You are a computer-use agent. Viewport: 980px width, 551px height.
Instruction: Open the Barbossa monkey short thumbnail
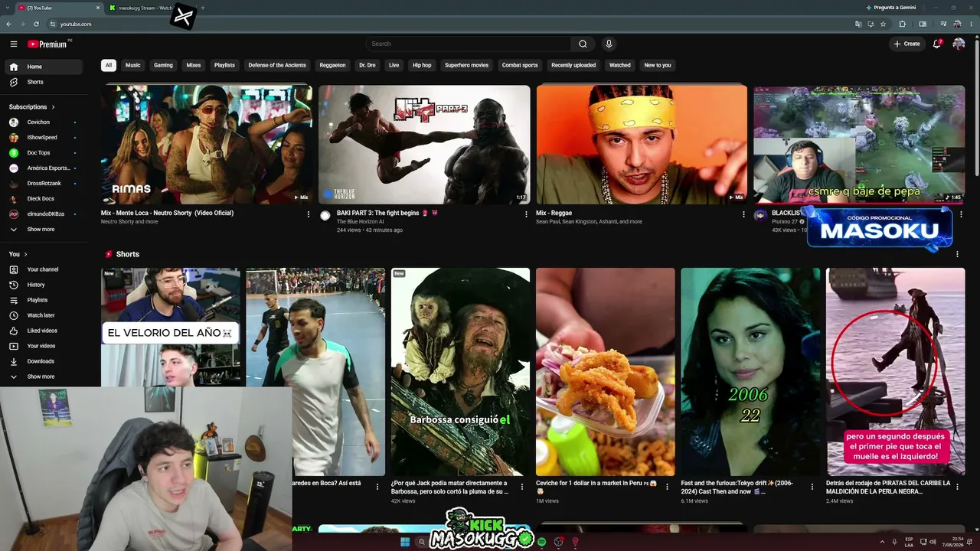point(460,372)
